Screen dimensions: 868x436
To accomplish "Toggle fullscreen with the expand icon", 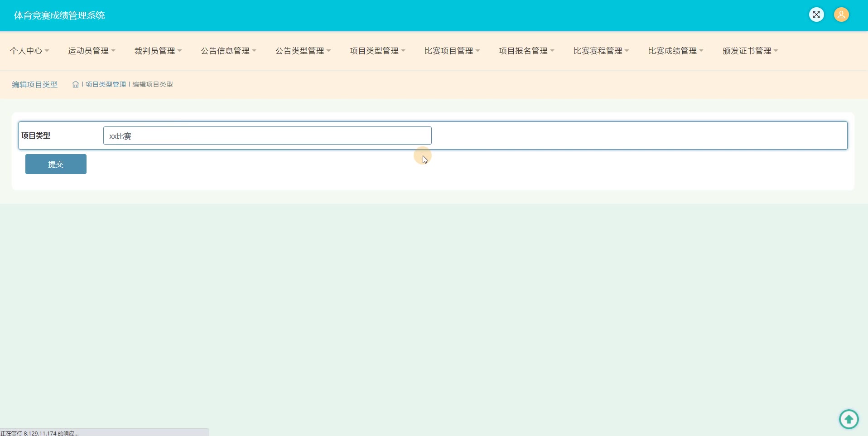I will click(x=816, y=15).
